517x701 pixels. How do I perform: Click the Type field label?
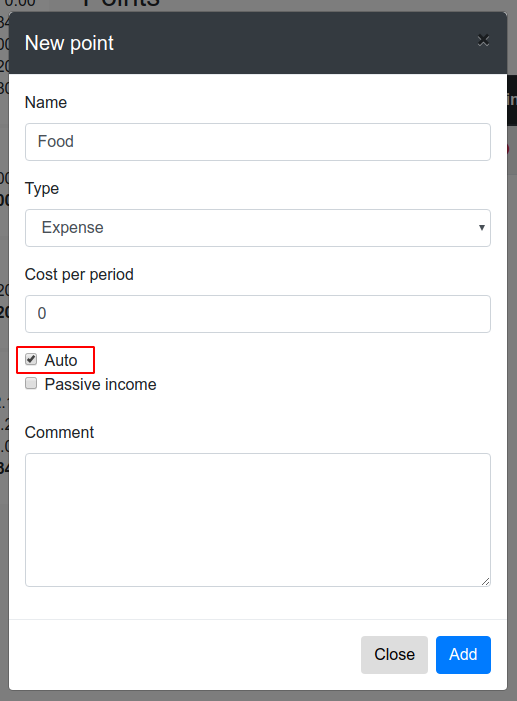point(42,189)
